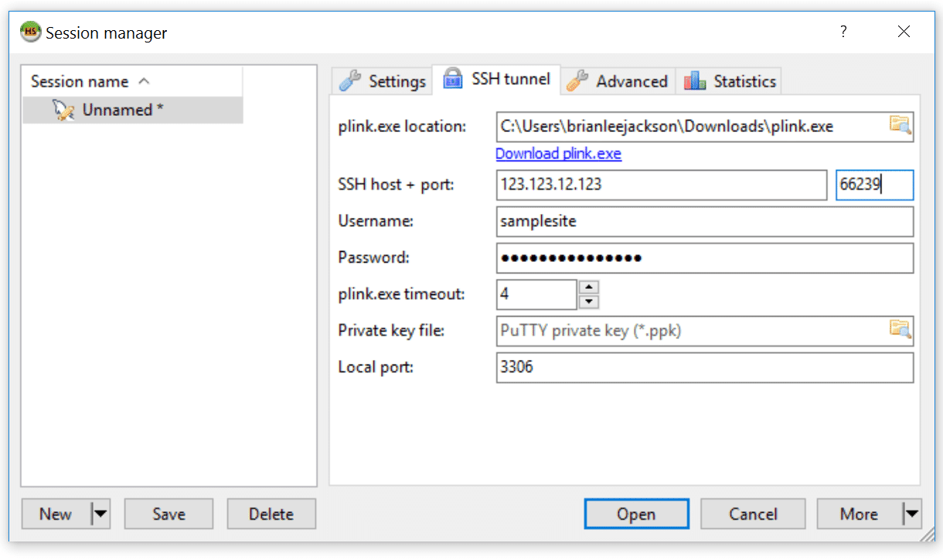Viewport: 943px width, 560px height.
Task: Click the Open button to connect
Action: pyautogui.click(x=636, y=514)
